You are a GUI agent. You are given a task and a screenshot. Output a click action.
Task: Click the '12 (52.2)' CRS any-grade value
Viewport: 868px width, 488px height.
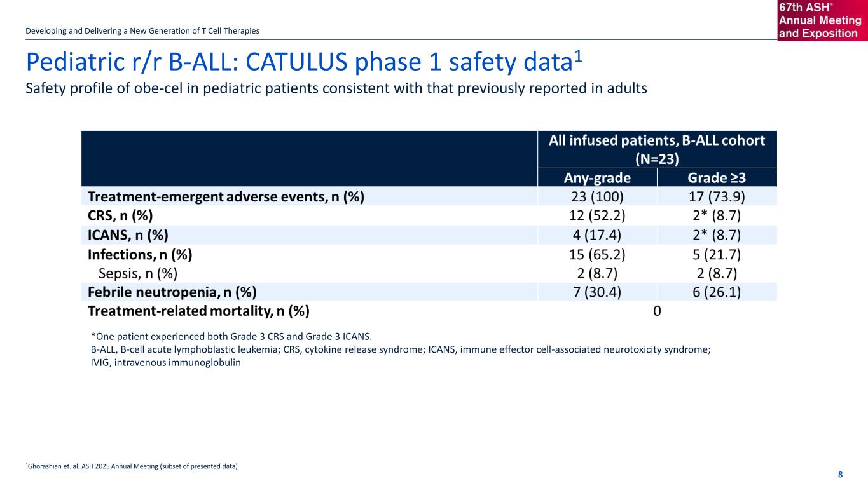pos(597,215)
